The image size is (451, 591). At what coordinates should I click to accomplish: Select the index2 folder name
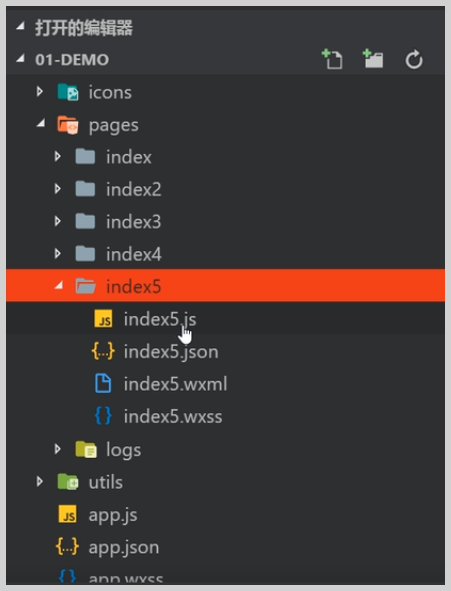click(133, 189)
